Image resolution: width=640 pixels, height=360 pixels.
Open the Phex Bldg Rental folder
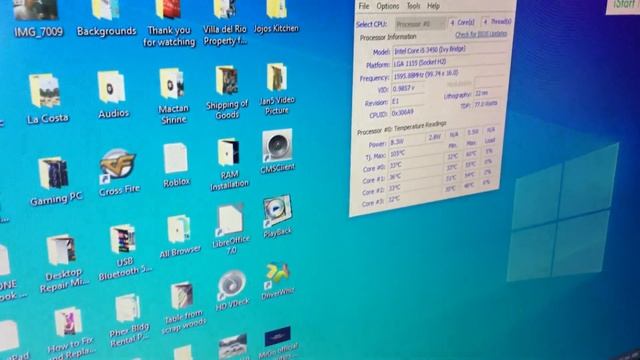(x=128, y=322)
